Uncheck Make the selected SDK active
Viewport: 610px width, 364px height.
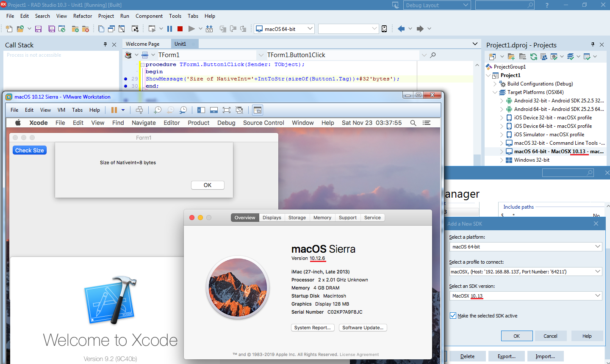coord(453,316)
